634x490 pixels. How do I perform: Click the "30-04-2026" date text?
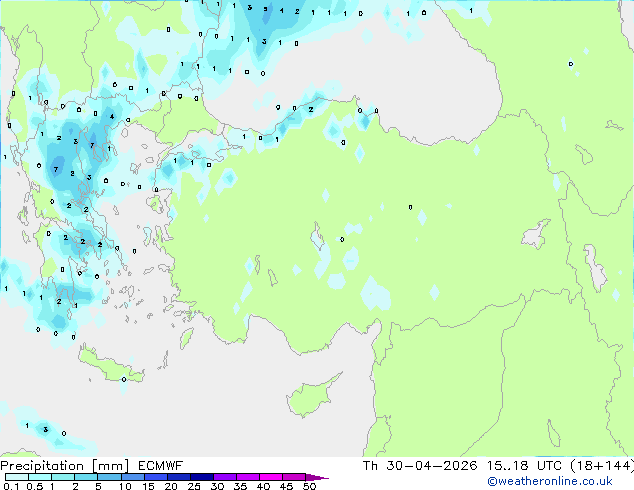tap(432, 466)
